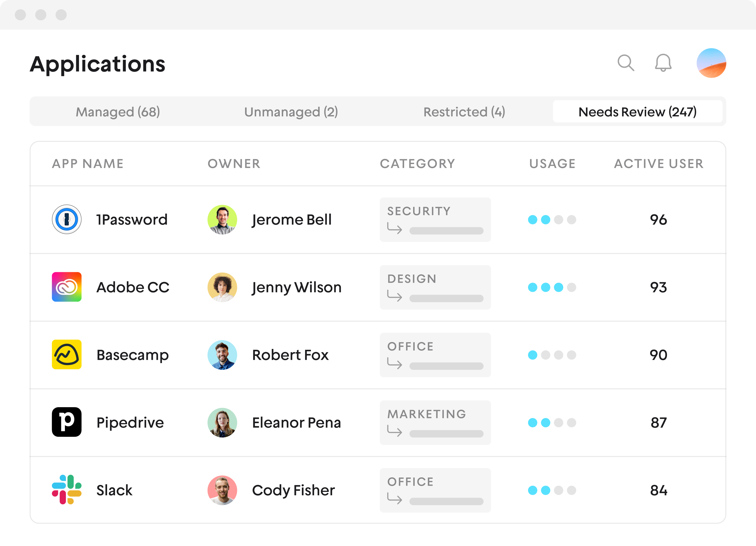The height and width of the screenshot is (546, 756).
Task: Expand the SECURITY category box
Action: point(435,219)
